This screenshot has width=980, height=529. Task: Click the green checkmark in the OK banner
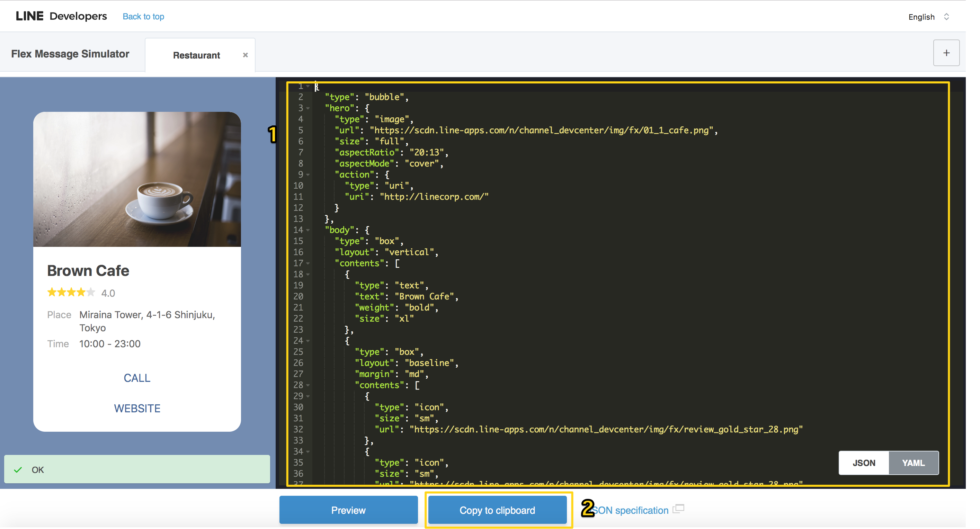(x=18, y=469)
